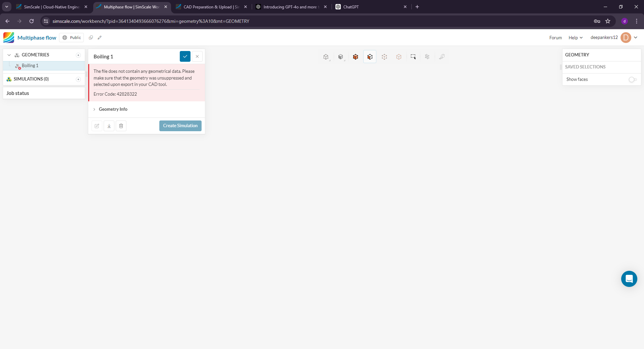Open the password manager key icon
This screenshot has width=644, height=349.
point(597,21)
